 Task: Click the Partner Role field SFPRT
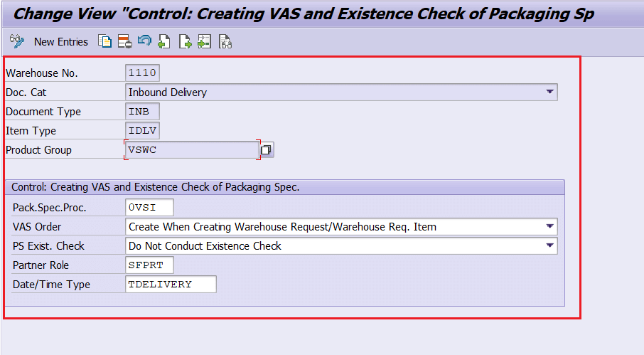149,265
